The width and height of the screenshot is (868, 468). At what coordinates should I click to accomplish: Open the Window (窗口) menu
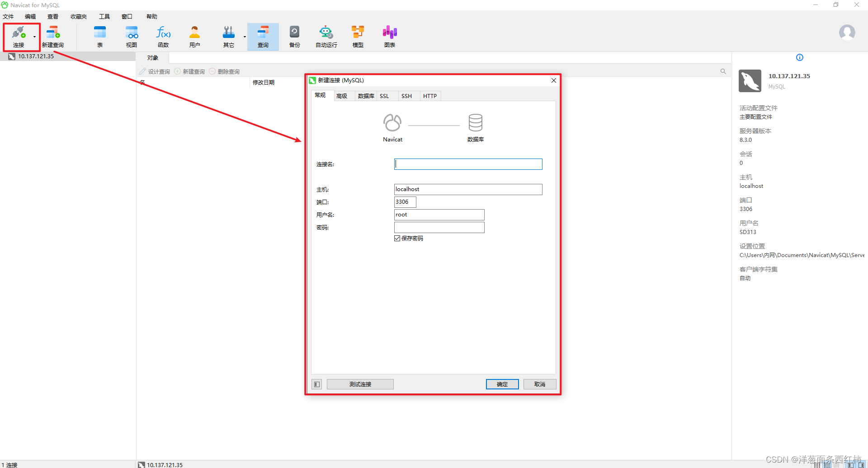tap(127, 17)
